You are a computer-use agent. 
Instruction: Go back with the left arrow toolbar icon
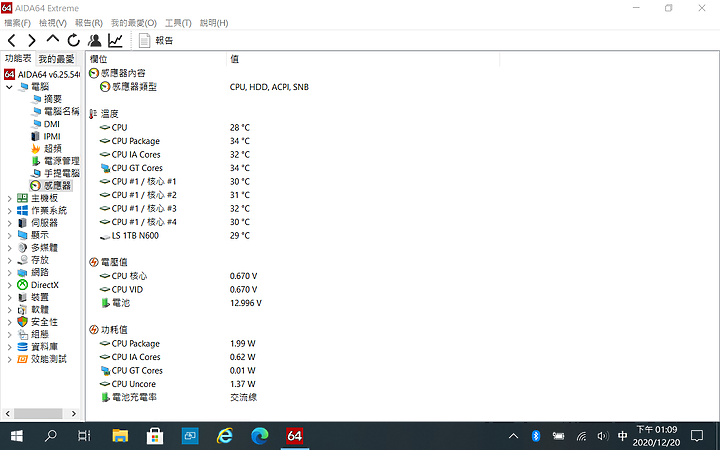click(12, 40)
